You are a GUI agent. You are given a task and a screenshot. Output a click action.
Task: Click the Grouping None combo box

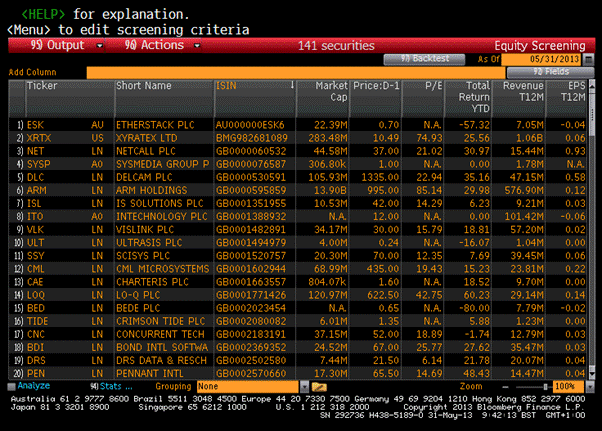tap(248, 386)
